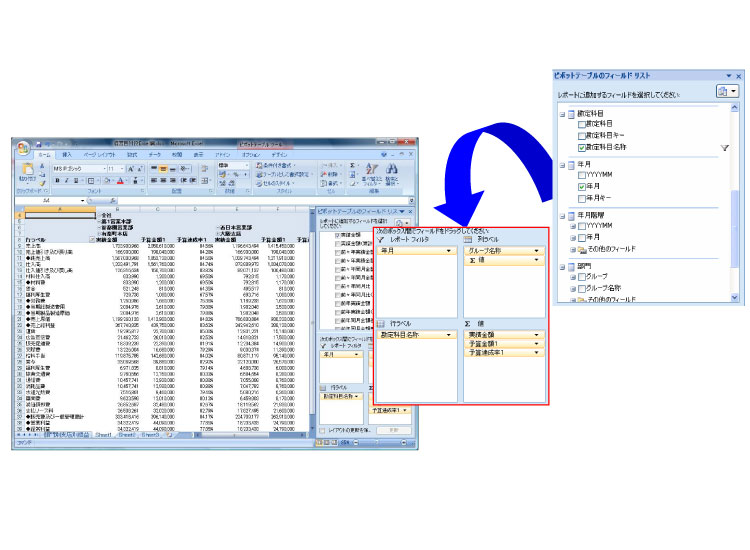
Task: Click the Save icon in quick access toolbar
Action: [38, 143]
